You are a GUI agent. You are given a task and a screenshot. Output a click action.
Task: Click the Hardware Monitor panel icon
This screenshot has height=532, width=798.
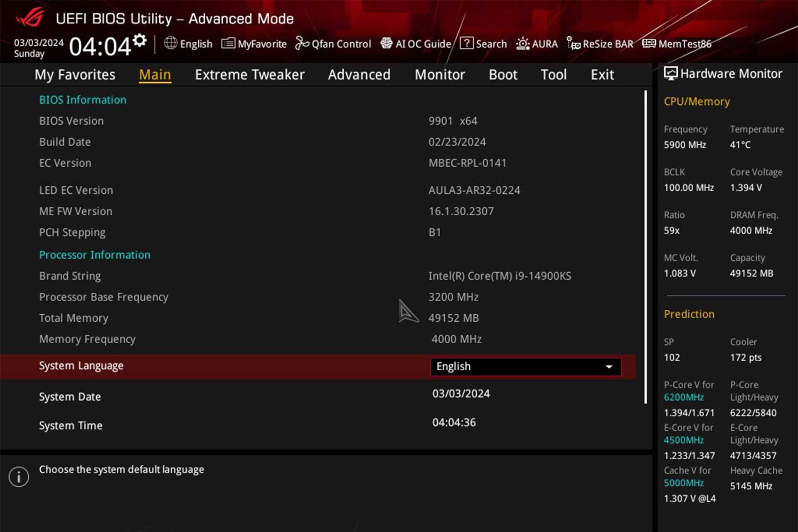click(x=670, y=73)
